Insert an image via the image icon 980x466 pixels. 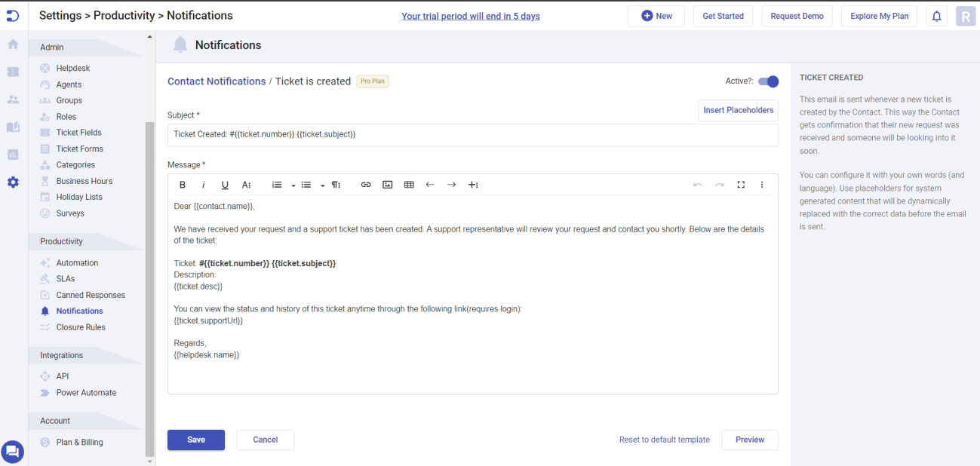[387, 184]
